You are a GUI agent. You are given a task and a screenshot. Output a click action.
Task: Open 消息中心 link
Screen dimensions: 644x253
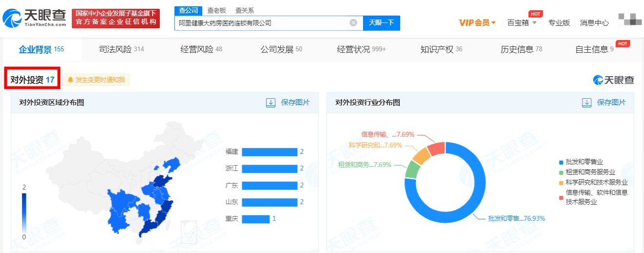click(x=594, y=22)
